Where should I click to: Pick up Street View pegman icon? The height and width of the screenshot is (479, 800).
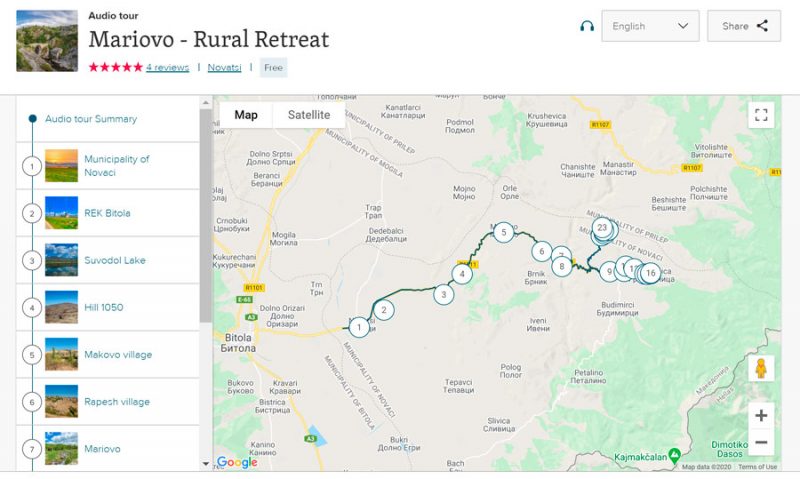[761, 369]
